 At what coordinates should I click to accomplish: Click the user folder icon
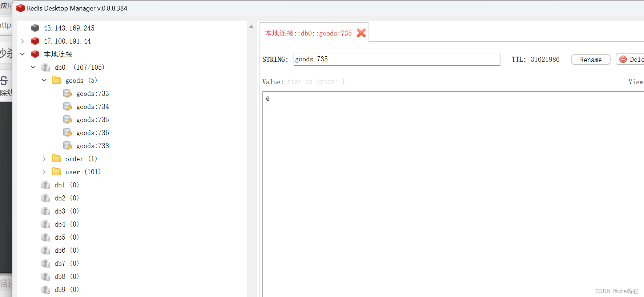(x=57, y=172)
